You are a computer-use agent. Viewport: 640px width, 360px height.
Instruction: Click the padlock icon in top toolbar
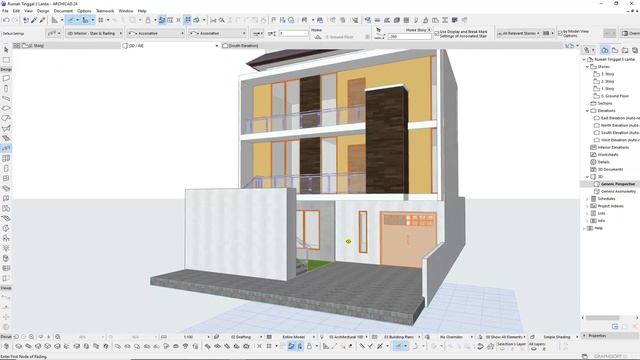(148, 20)
